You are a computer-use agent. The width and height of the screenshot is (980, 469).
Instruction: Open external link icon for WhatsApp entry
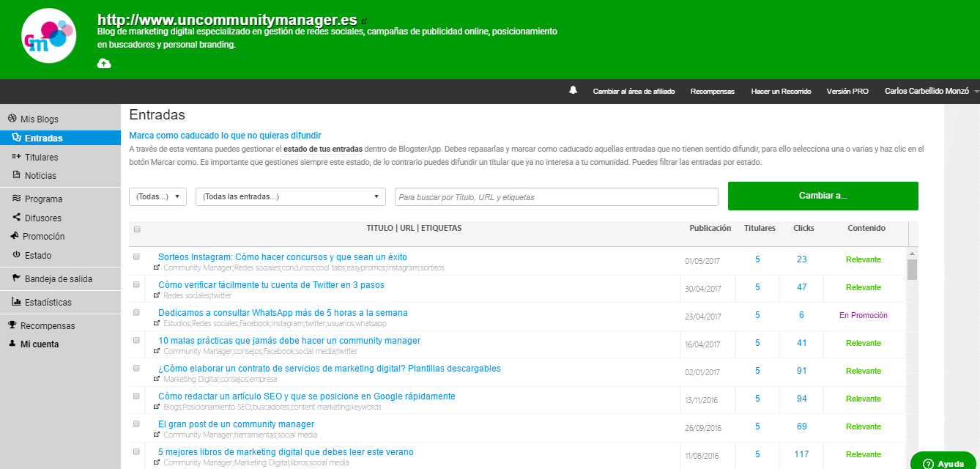point(157,323)
